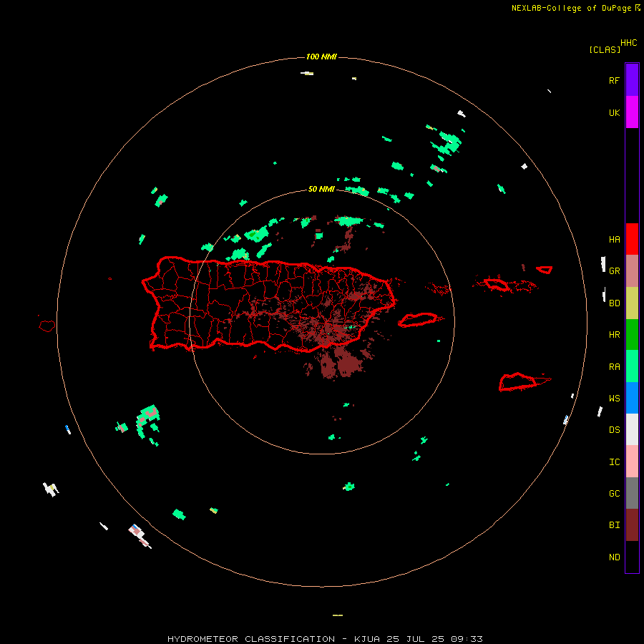This screenshot has height=644, width=644.
Task: Click the DS legend label
Action: (x=615, y=430)
